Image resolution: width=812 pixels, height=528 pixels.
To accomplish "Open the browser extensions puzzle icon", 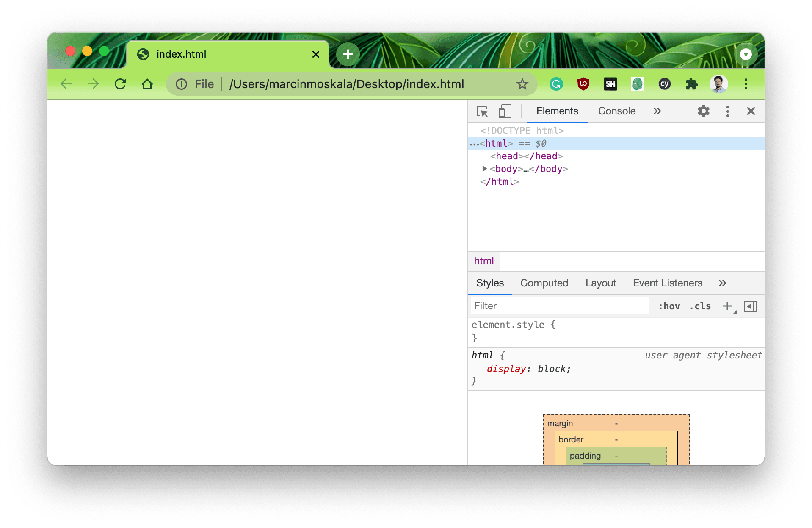I will 692,84.
